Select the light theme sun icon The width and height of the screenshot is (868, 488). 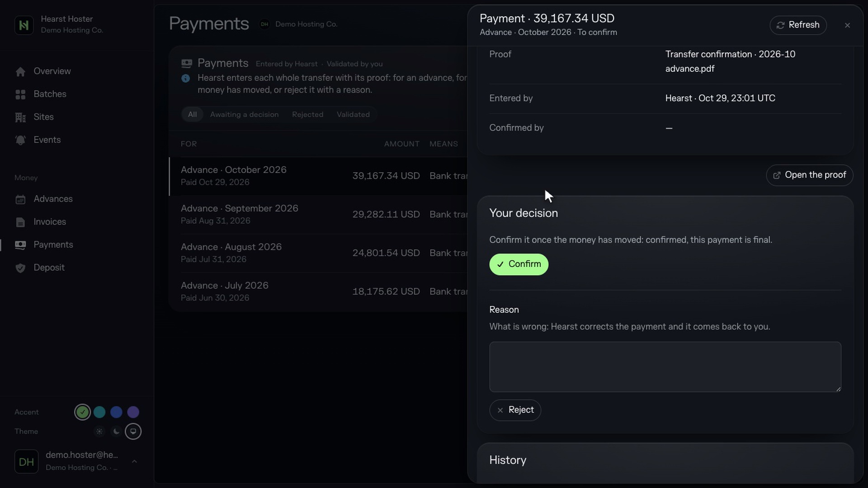(99, 432)
